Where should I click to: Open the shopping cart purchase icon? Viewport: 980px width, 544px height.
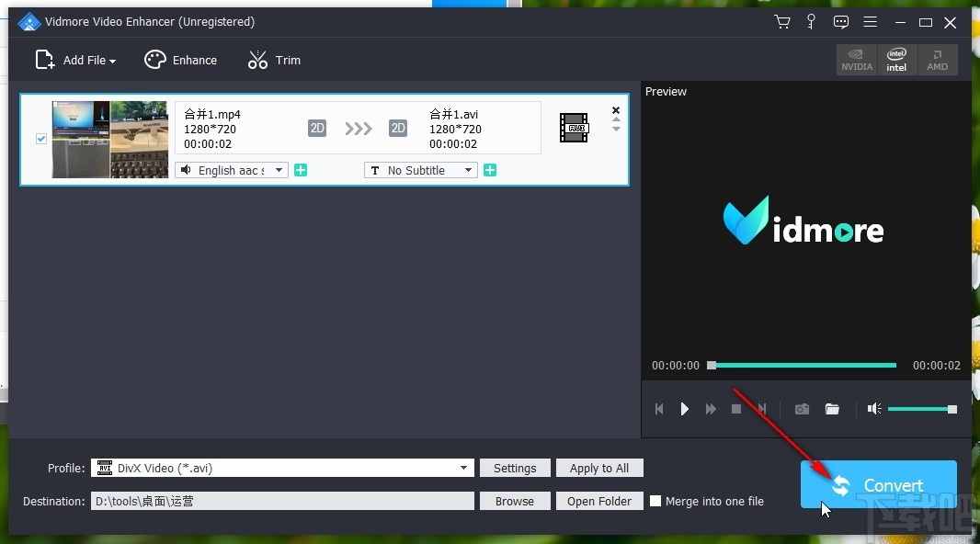click(x=781, y=22)
